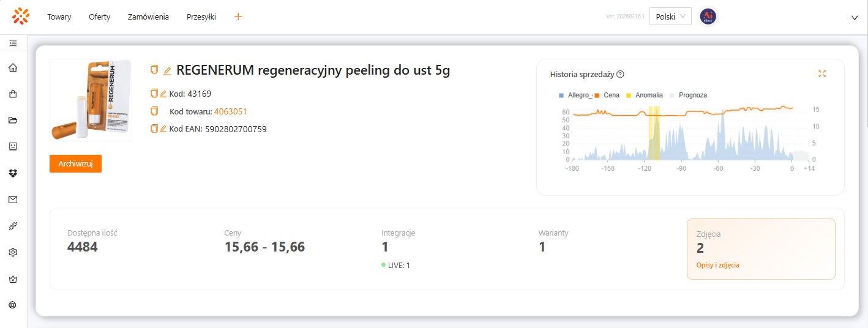Expand the Historia sprzedaży chart to fullscreen
The image size is (868, 328).
[x=822, y=73]
